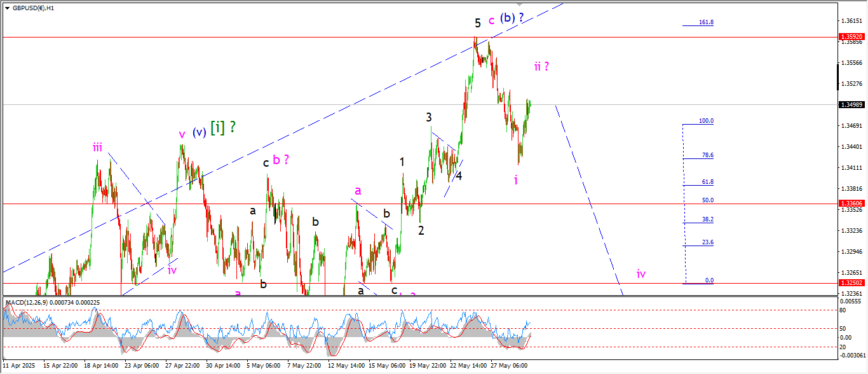Click the magenta iv label near bottom right
Viewport: 868px width, 374px height.
641,274
